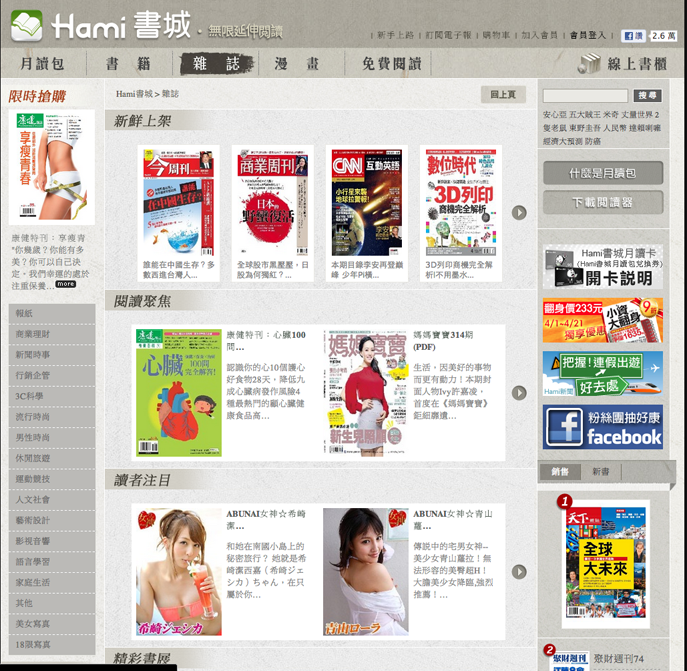This screenshot has height=671, width=687.
Task: Select the 藝術設計 category in sidebar
Action: pyautogui.click(x=52, y=520)
